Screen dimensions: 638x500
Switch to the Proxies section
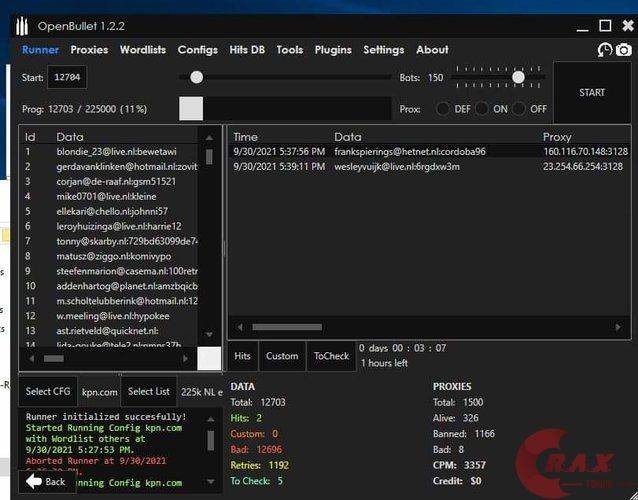89,50
